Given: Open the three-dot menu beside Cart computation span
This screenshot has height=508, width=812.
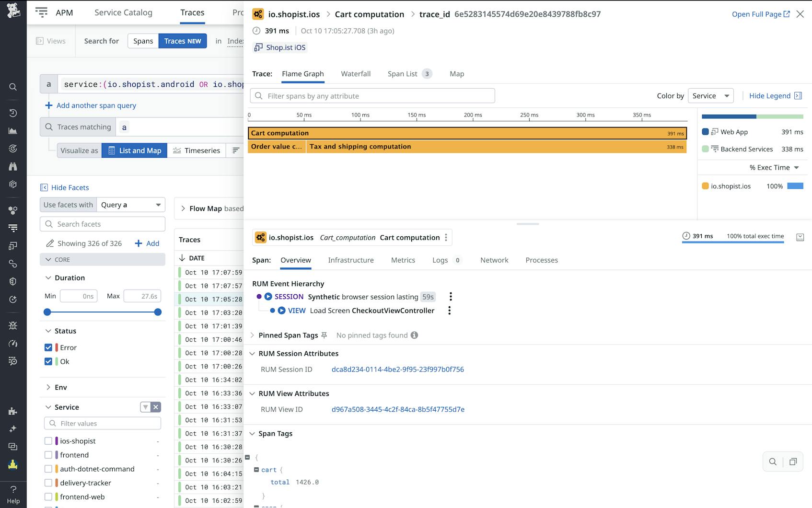Looking at the screenshot, I should click(x=446, y=237).
